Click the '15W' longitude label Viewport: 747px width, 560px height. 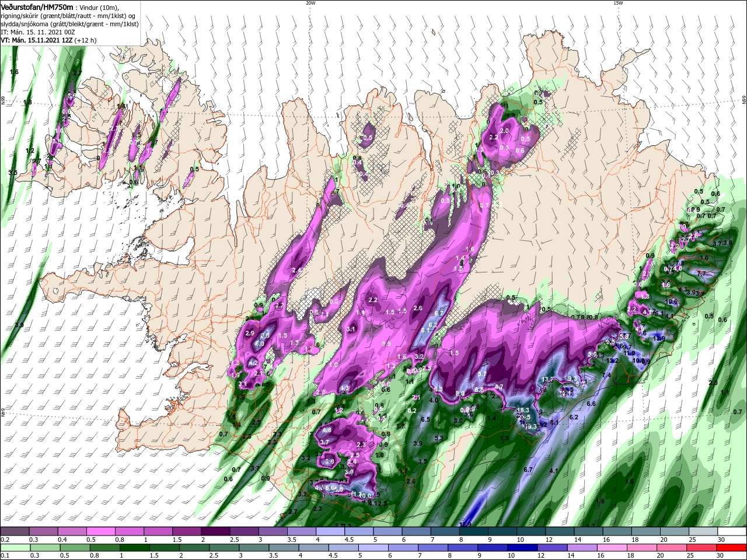(x=618, y=3)
